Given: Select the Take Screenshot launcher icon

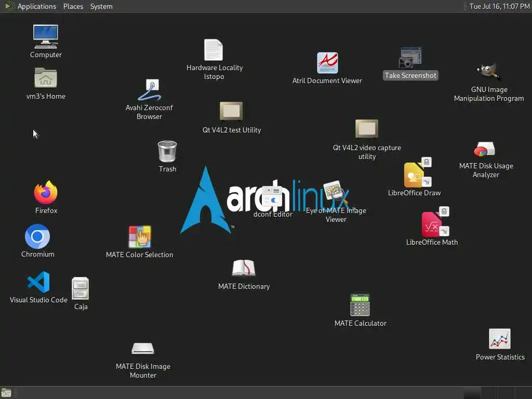Looking at the screenshot, I should [410, 57].
